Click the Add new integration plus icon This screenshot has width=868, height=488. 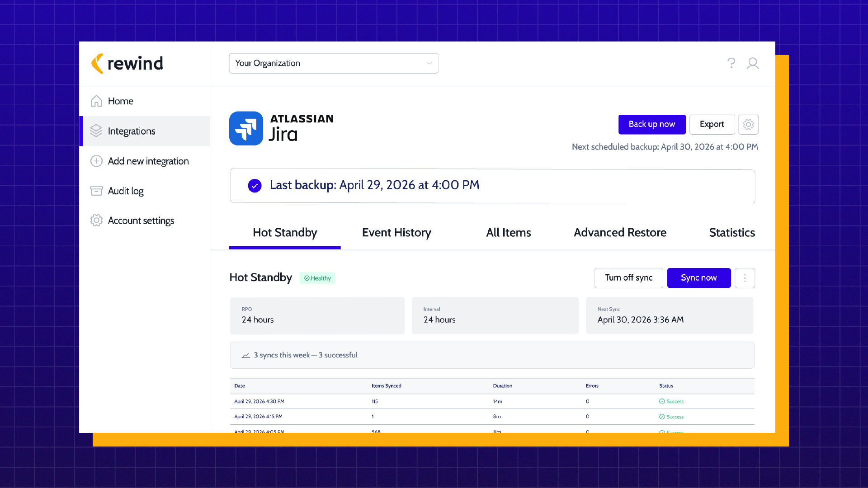coord(96,161)
